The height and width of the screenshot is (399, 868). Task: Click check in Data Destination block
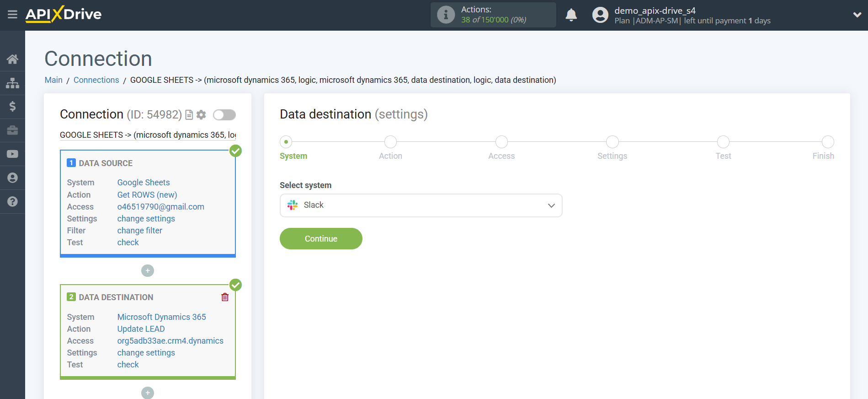128,365
